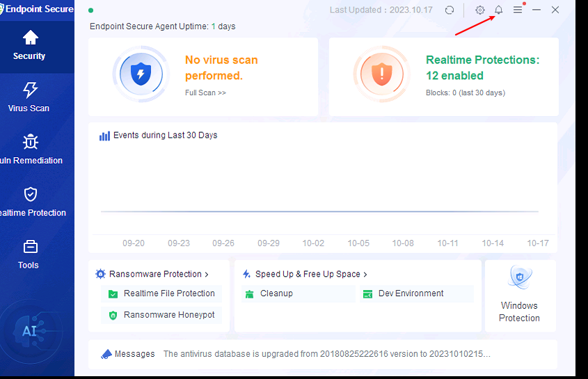Minimize the Endpoint Secure window
Viewport: 588px width, 379px height.
537,10
